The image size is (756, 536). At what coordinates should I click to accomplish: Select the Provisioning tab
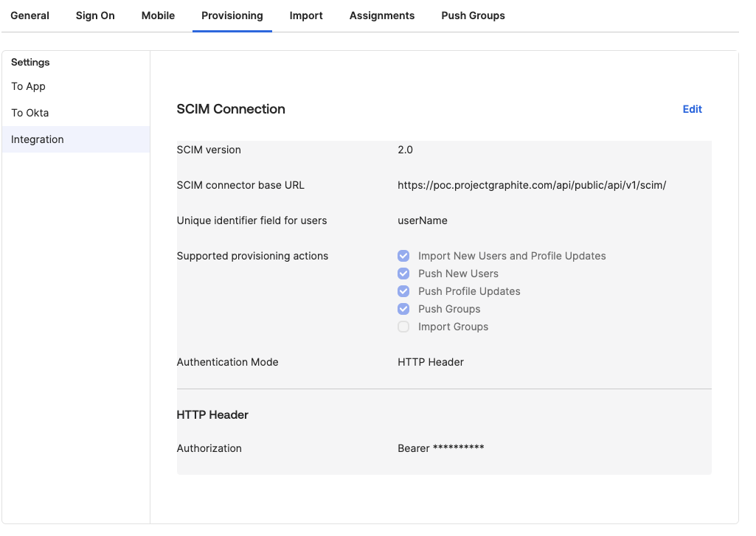[x=232, y=15]
